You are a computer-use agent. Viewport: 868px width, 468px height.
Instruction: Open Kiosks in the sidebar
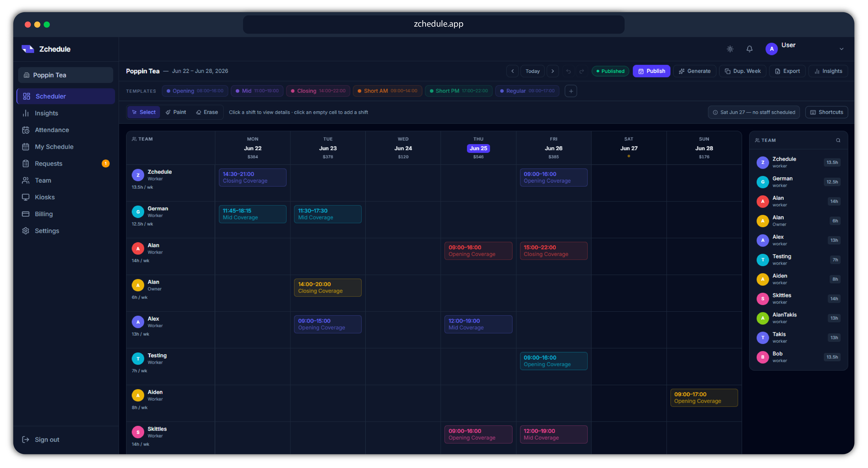(x=66, y=197)
